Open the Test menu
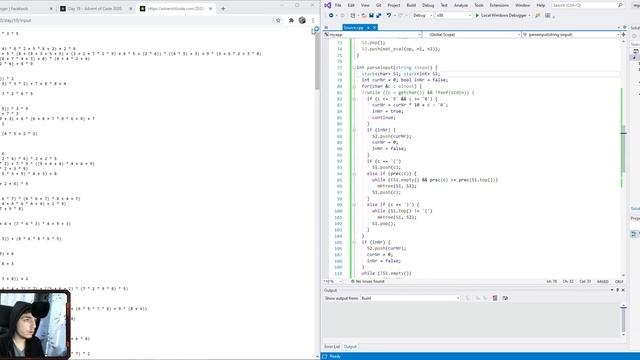The image size is (640, 360). [444, 5]
